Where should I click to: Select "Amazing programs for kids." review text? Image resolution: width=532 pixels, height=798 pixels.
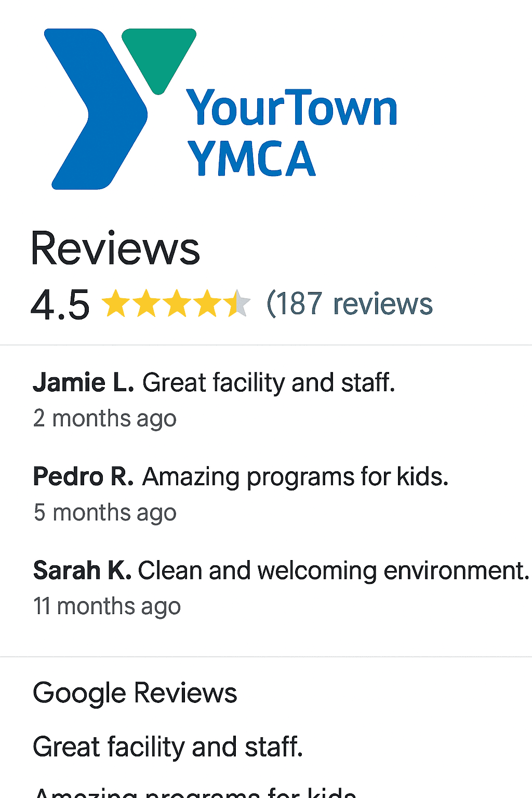[295, 476]
